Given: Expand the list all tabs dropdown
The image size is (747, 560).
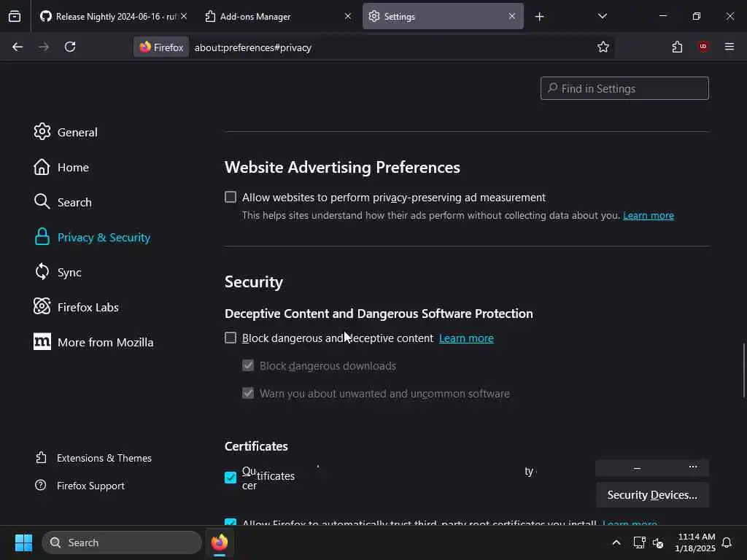Looking at the screenshot, I should pos(602,16).
